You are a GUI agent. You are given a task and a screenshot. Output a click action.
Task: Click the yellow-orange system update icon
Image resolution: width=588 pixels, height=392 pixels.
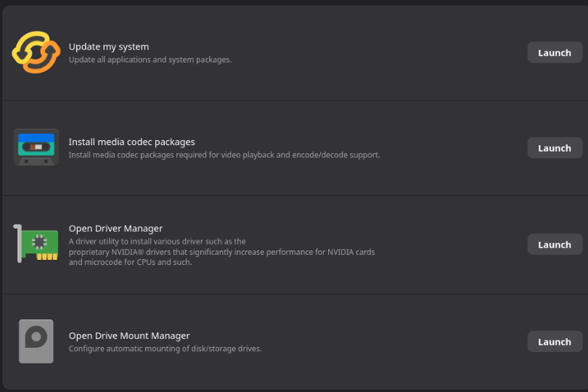[x=36, y=53]
